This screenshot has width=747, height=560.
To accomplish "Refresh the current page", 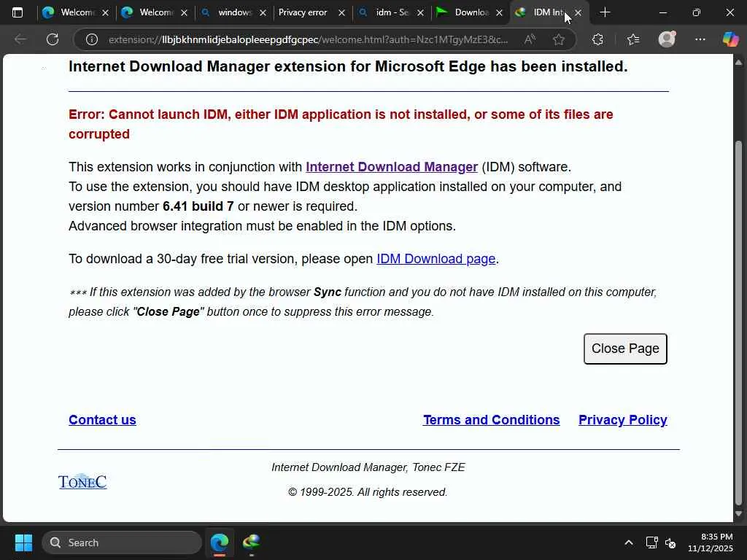I will coord(53,39).
